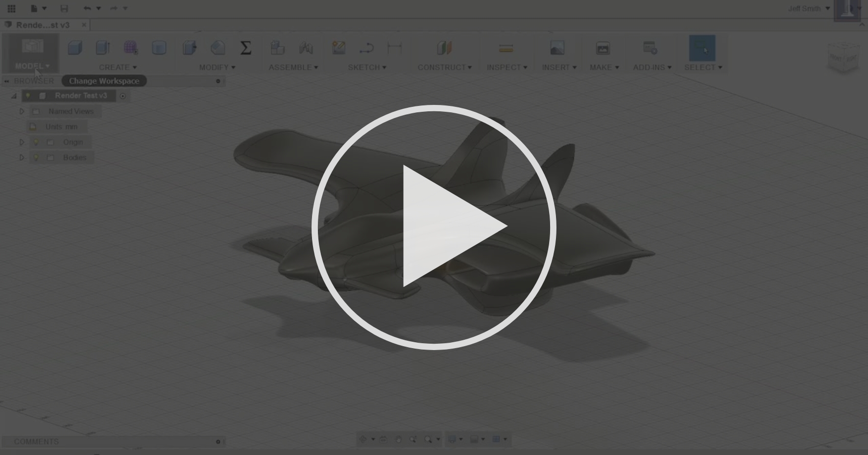The image size is (868, 455).
Task: Play the video with the large play button
Action: click(x=434, y=227)
